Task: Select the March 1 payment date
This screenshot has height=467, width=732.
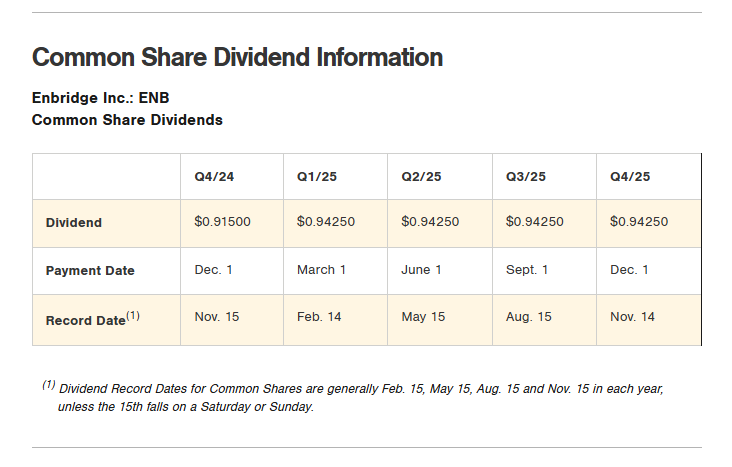Action: (x=322, y=270)
